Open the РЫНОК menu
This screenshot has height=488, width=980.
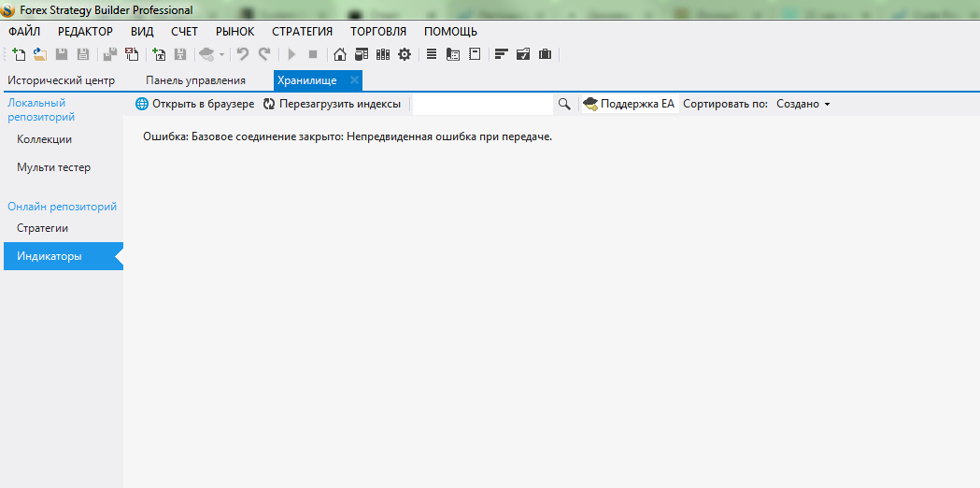(x=235, y=31)
